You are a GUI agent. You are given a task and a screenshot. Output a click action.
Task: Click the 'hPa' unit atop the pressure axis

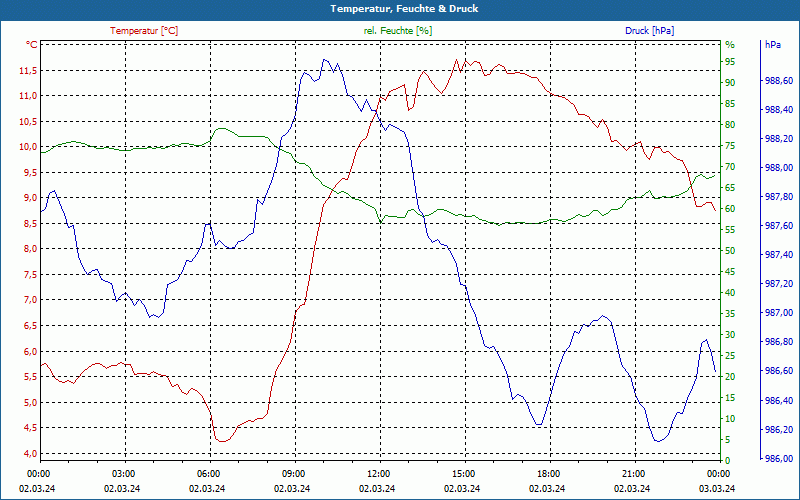tap(772, 45)
